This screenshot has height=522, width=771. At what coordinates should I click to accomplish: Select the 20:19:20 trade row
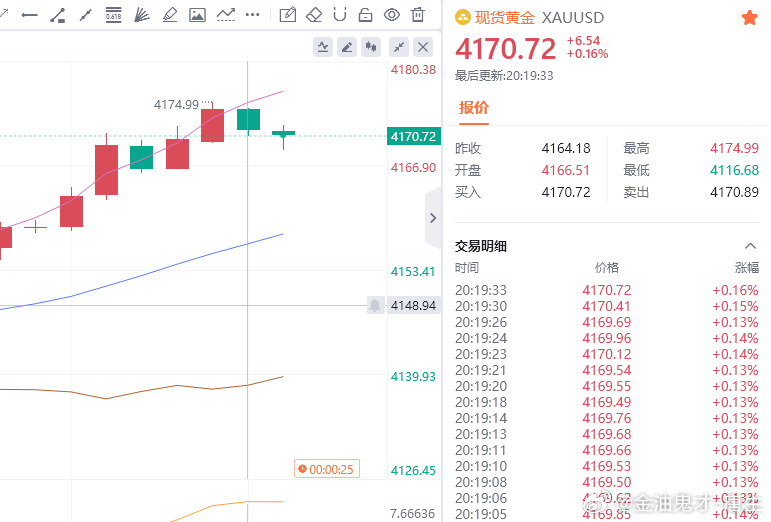pos(607,386)
